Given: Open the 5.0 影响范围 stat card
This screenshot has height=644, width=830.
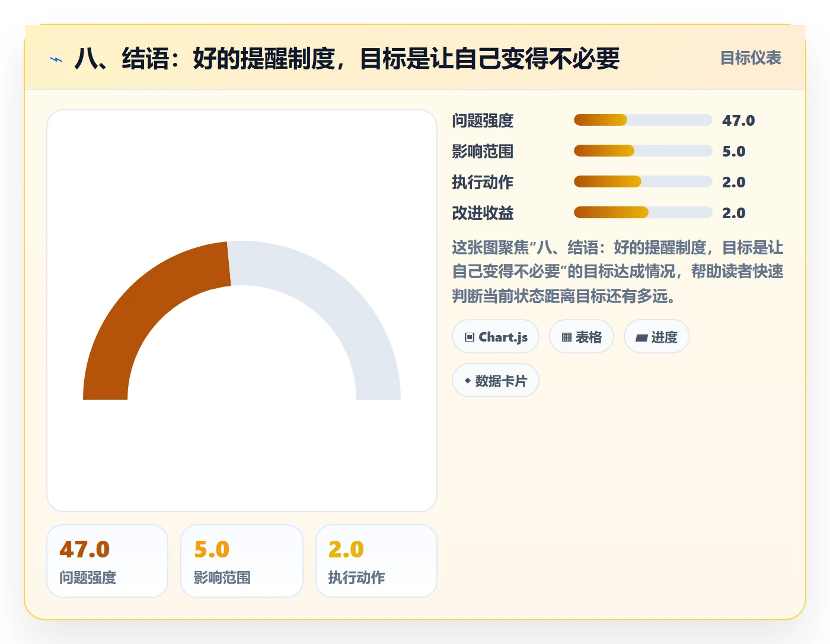Looking at the screenshot, I should [242, 561].
